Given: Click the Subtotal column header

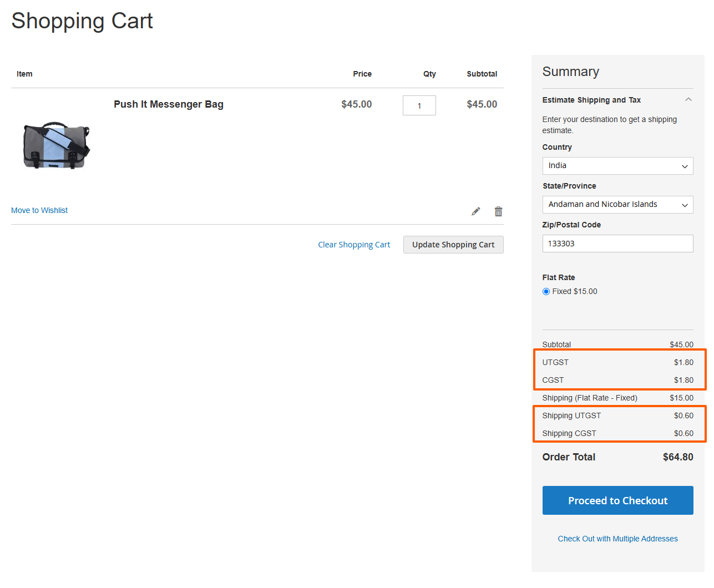Looking at the screenshot, I should (x=482, y=74).
